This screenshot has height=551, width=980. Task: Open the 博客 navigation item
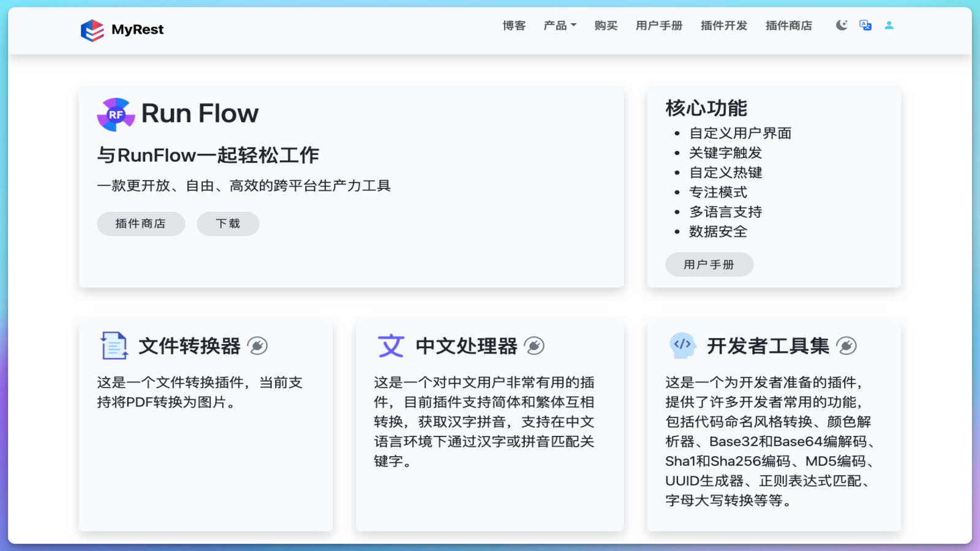514,25
